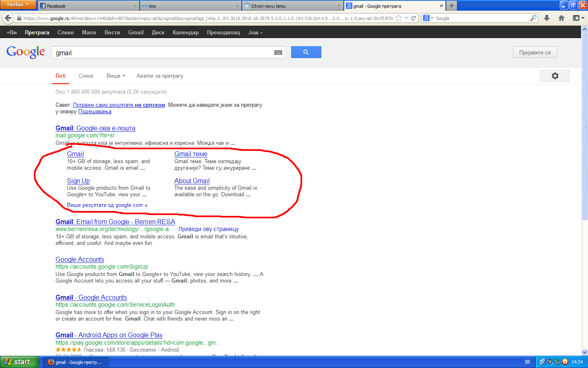
Task: Open the search settings gear button
Action: [555, 76]
